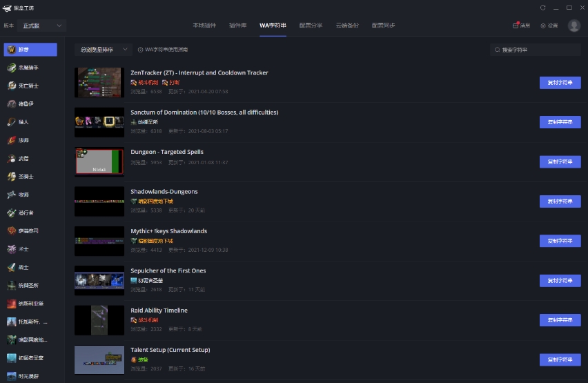Expand the 总浏览量排序 sort dropdown
The width and height of the screenshot is (588, 385).
coord(104,50)
